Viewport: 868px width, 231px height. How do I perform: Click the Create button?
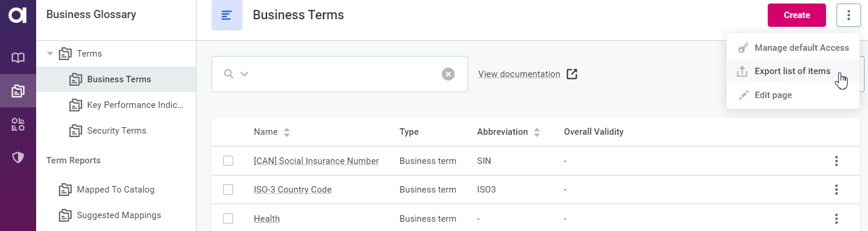point(797,15)
